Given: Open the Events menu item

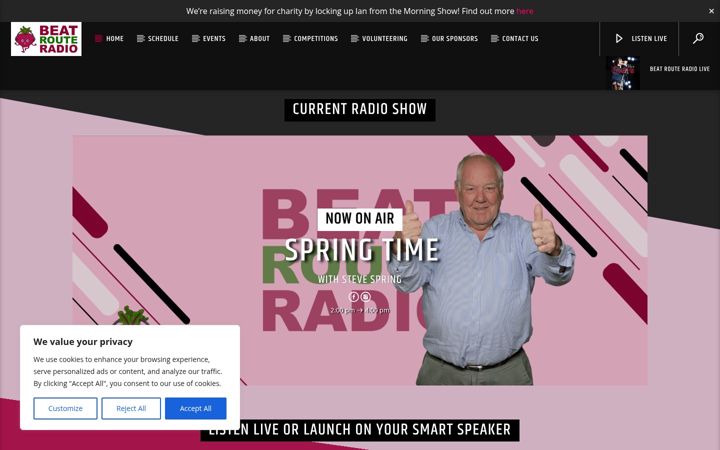Looking at the screenshot, I should pos(214,39).
